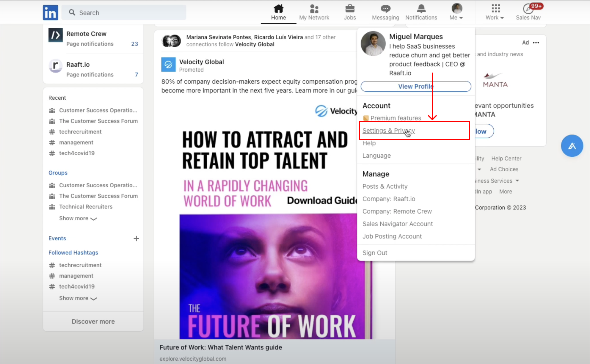Click the blue round floating extension button

point(572,146)
